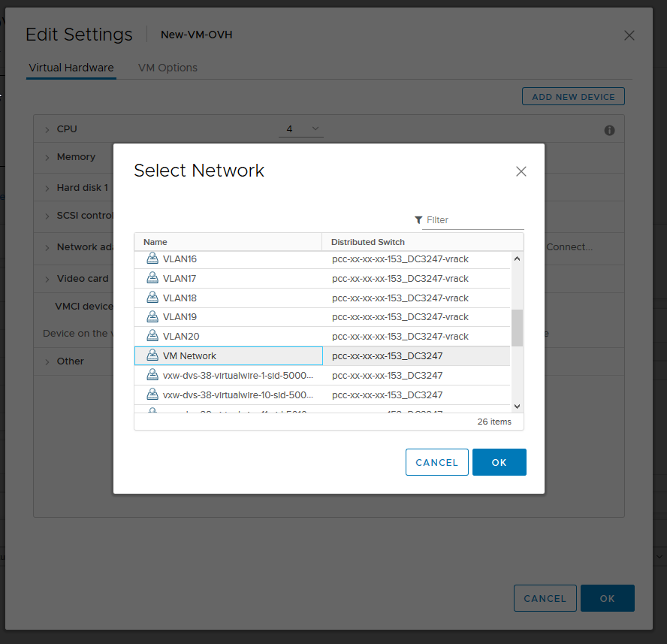
Task: Expand the Memory section
Action: pyautogui.click(x=47, y=157)
